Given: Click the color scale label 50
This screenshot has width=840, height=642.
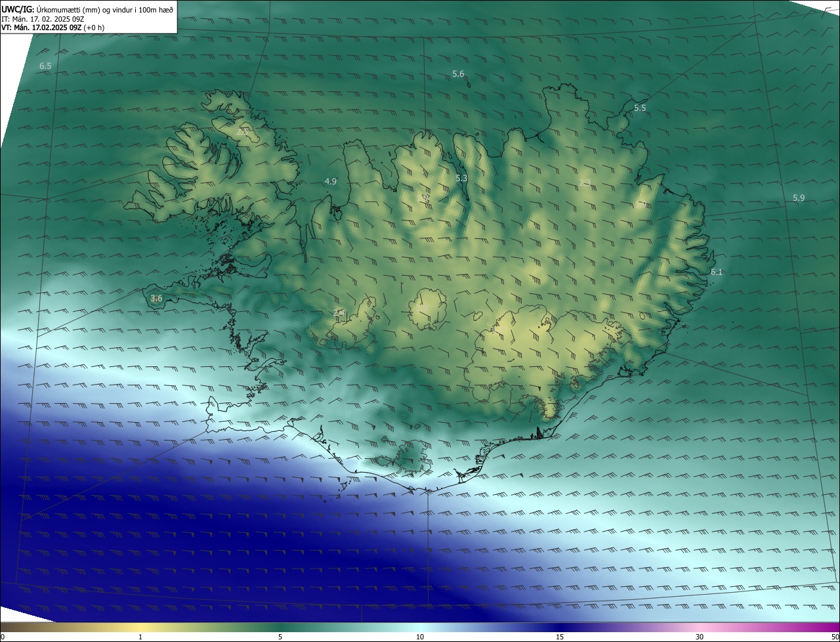Looking at the screenshot, I should [x=835, y=637].
